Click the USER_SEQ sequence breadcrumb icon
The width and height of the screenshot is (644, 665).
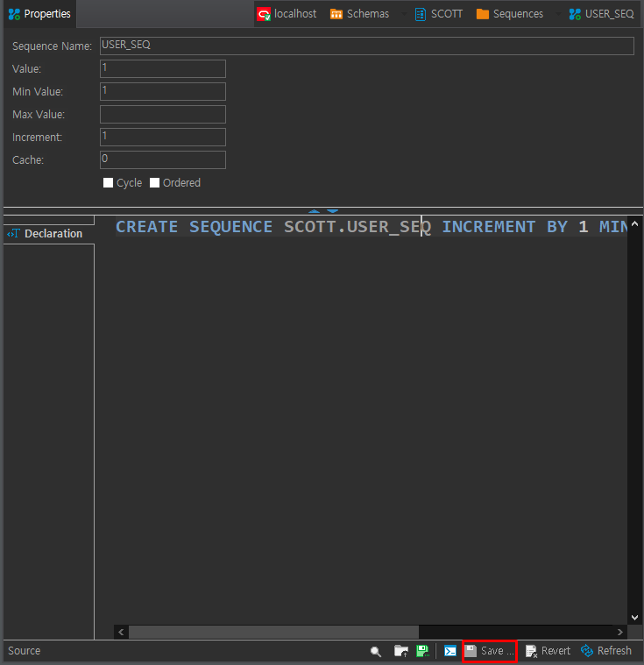(x=575, y=14)
